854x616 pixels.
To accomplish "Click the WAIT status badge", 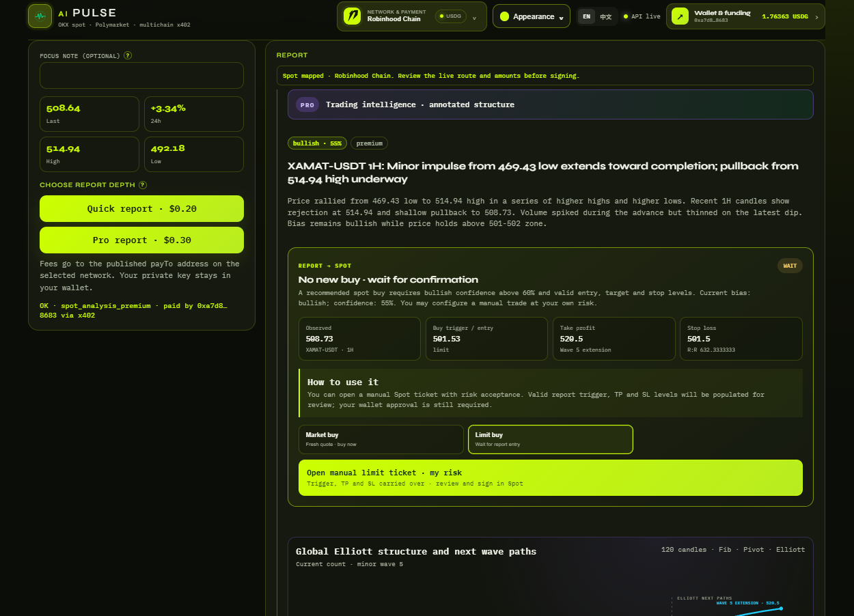I will [790, 266].
